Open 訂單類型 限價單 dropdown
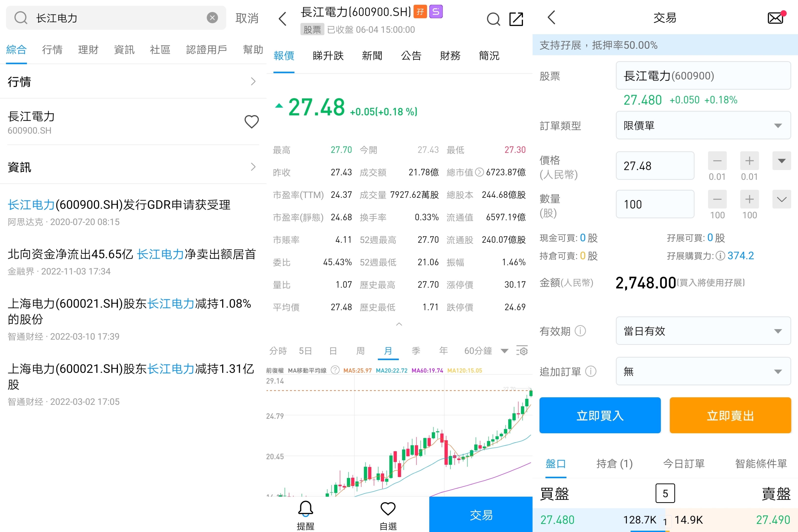Image resolution: width=798 pixels, height=532 pixels. 703,125
